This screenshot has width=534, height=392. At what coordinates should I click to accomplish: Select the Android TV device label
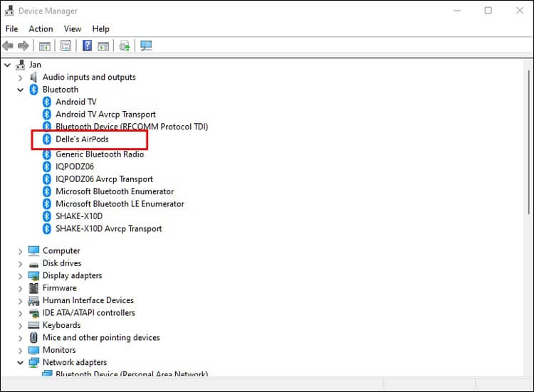click(x=76, y=102)
